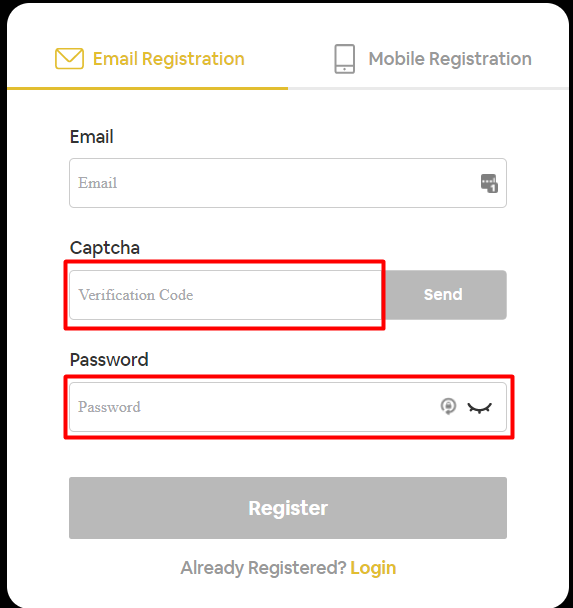
Task: Click the password manager icon in Email field
Action: 489,183
